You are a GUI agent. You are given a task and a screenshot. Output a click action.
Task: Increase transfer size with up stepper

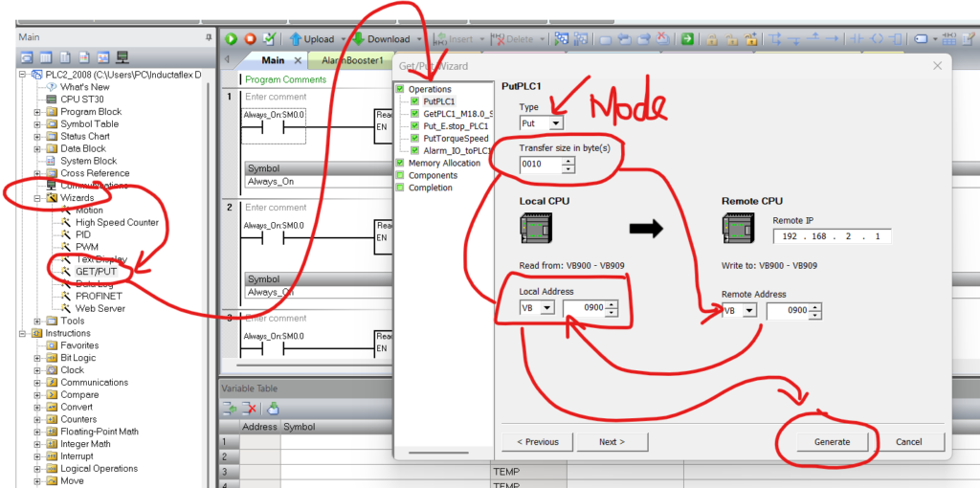[568, 160]
